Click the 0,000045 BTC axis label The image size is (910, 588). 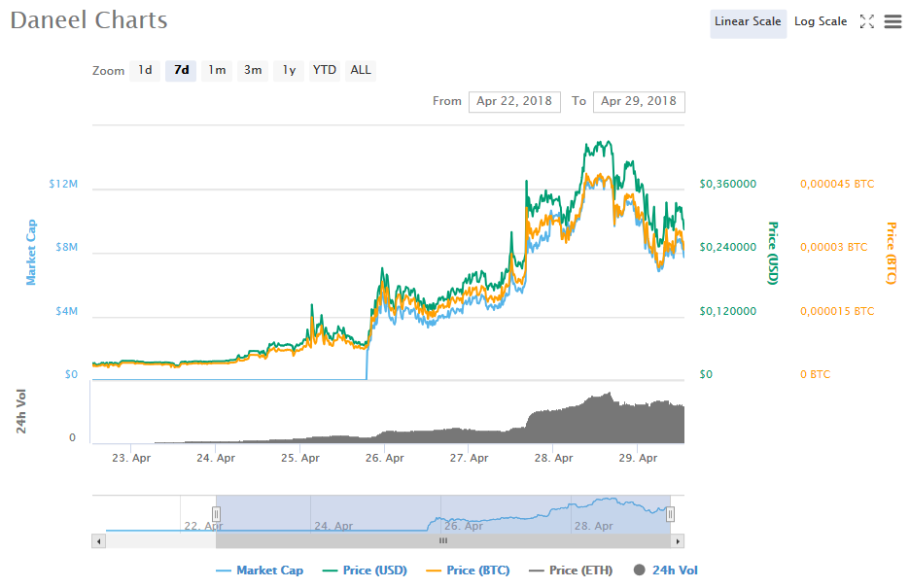pos(837,184)
